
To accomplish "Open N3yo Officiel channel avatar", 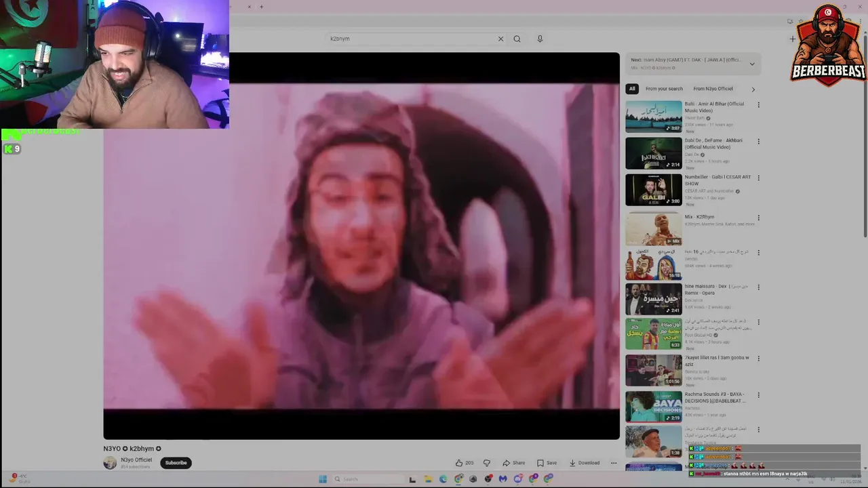I will [x=110, y=463].
